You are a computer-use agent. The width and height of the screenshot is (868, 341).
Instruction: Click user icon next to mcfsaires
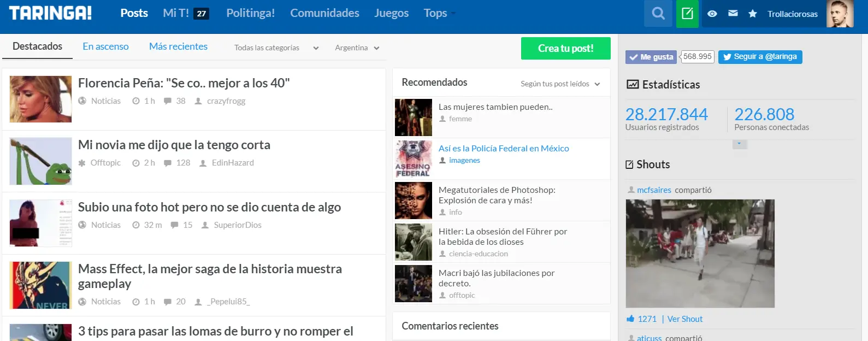point(631,190)
